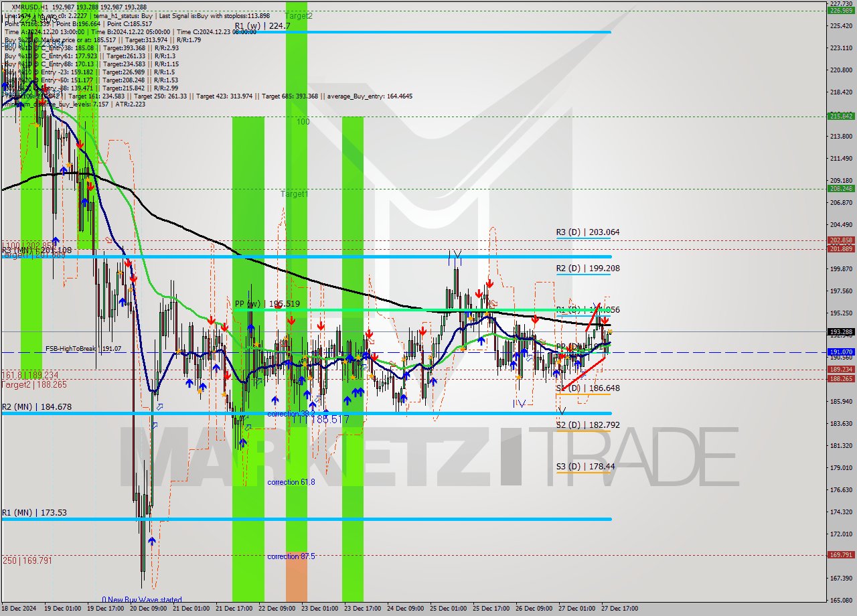The image size is (857, 616).
Task: Click the FSB-HighToBreak | 191.07 label
Action: click(x=83, y=349)
